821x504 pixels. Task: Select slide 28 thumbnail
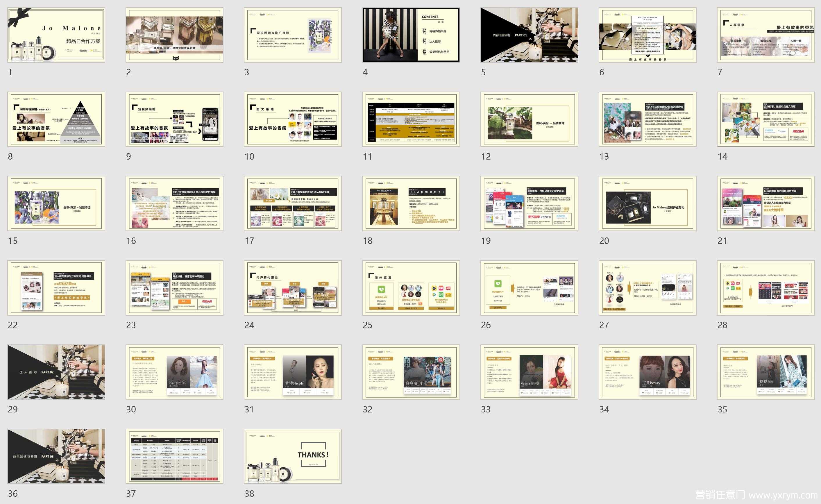[766, 288]
